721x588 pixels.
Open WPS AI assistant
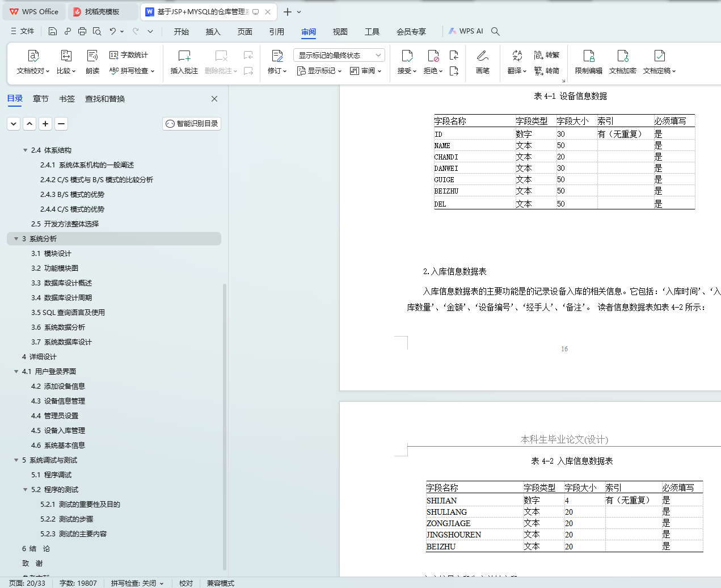point(466,31)
